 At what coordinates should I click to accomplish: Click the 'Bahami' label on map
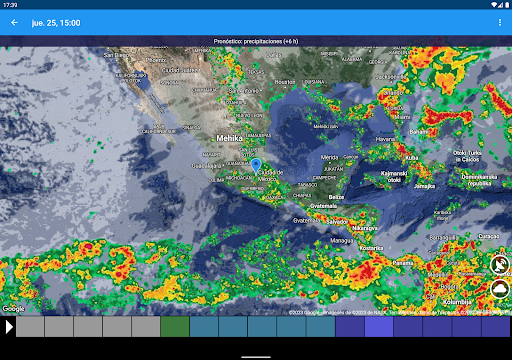click(419, 132)
